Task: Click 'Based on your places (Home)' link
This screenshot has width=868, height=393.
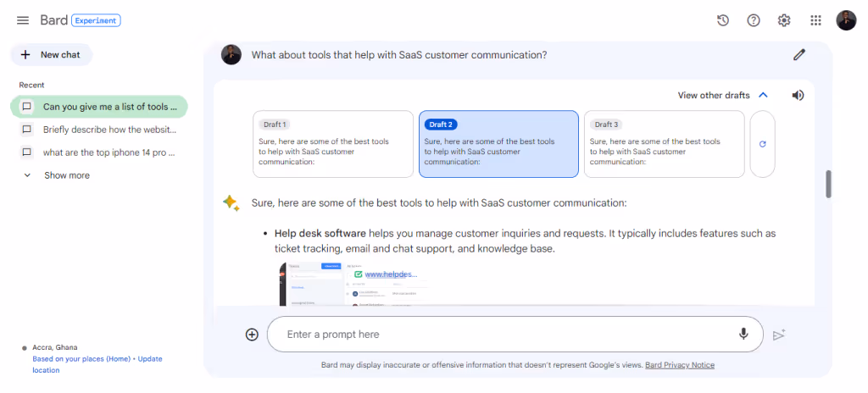Action: coord(81,358)
